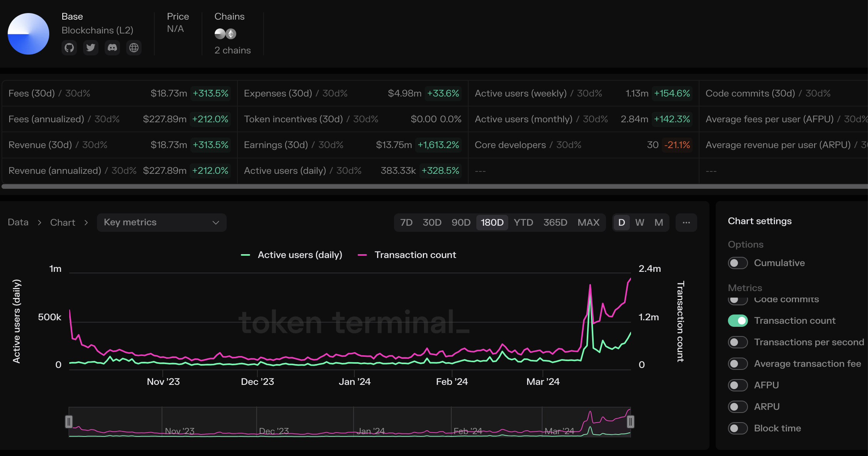Set monthly granularity with M

click(659, 223)
